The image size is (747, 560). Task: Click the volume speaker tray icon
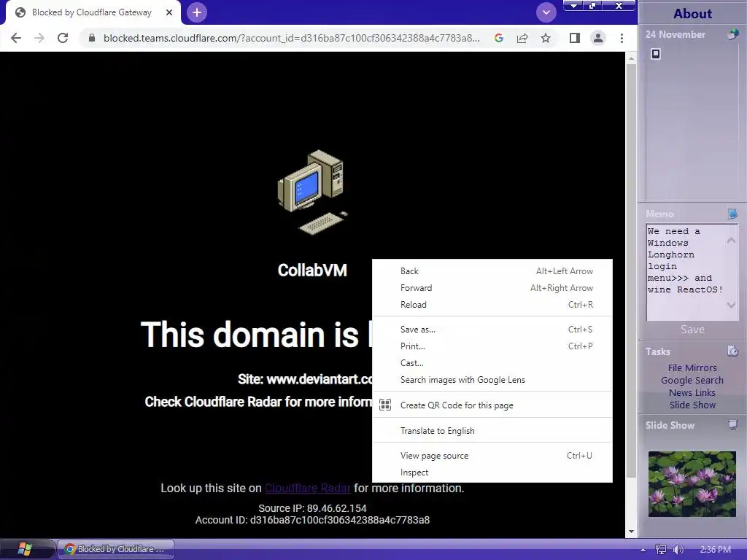[678, 550]
